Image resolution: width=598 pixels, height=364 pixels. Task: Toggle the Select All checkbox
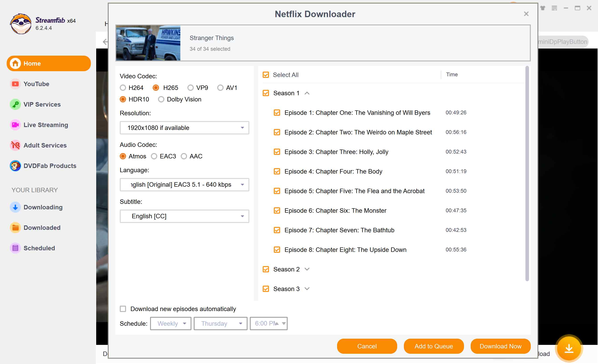[266, 75]
